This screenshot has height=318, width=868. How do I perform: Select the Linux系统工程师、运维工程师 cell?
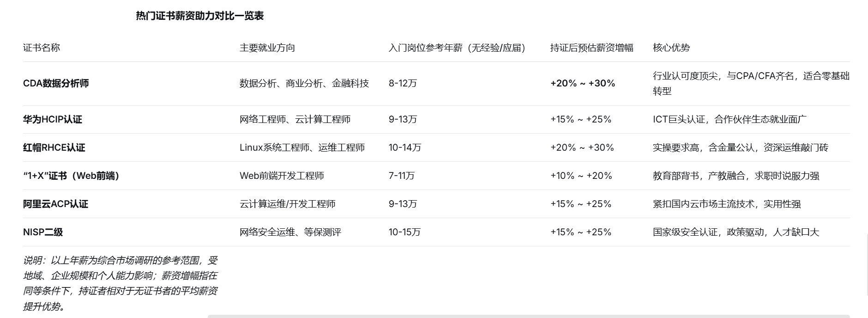302,147
